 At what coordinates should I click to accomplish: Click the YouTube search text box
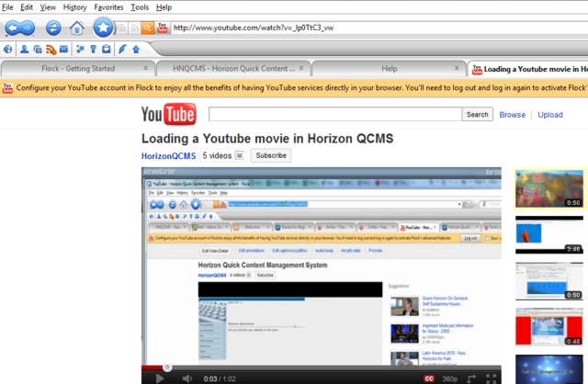tap(334, 115)
